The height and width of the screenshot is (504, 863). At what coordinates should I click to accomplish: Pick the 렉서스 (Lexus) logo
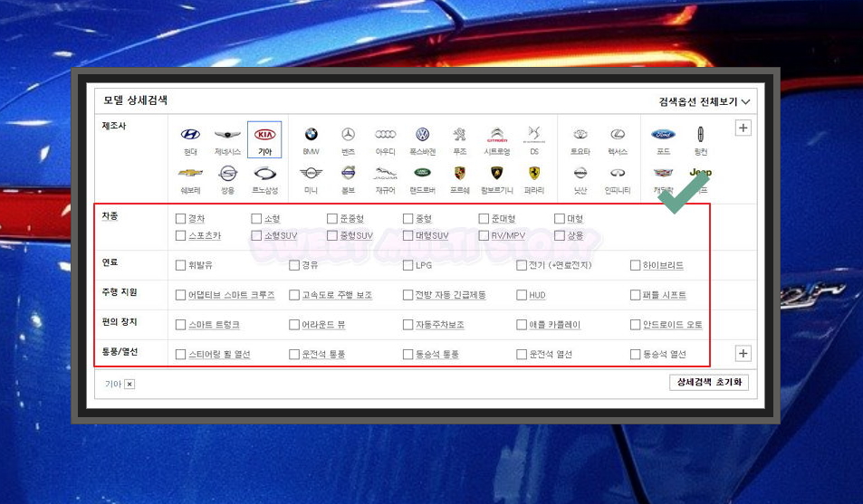pos(618,134)
